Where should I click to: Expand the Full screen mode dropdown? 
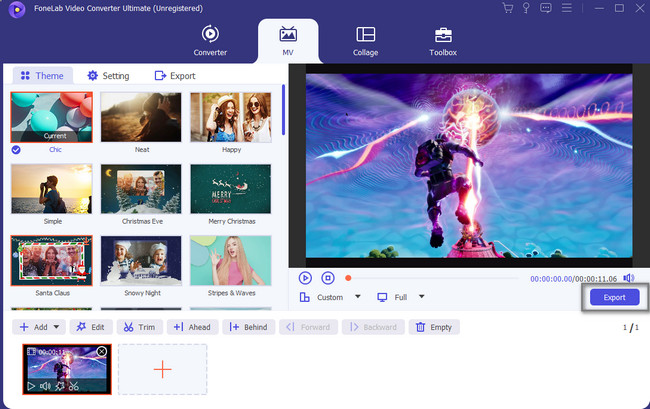pyautogui.click(x=422, y=297)
